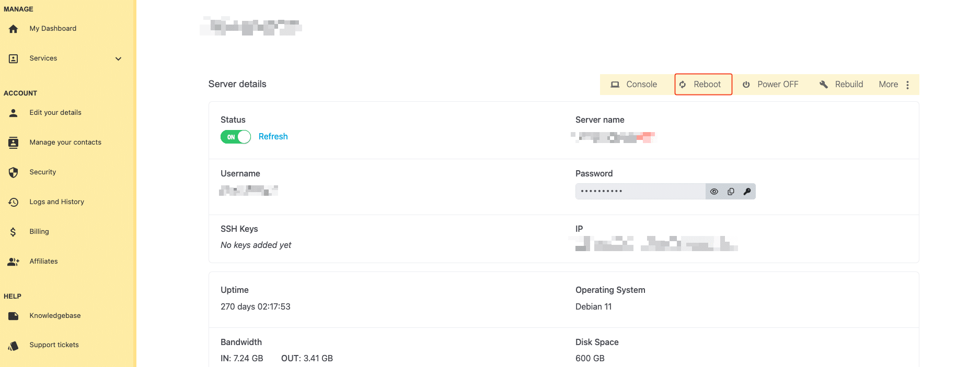
Task: Go to Manage your contacts
Action: [65, 143]
